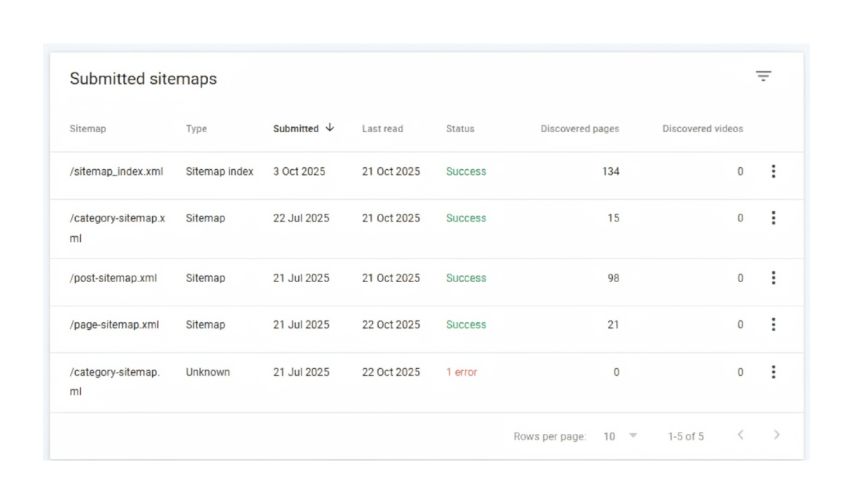Viewport: 852px width, 504px height.
Task: Click the Success status for /sitemap_index.xml
Action: click(466, 172)
